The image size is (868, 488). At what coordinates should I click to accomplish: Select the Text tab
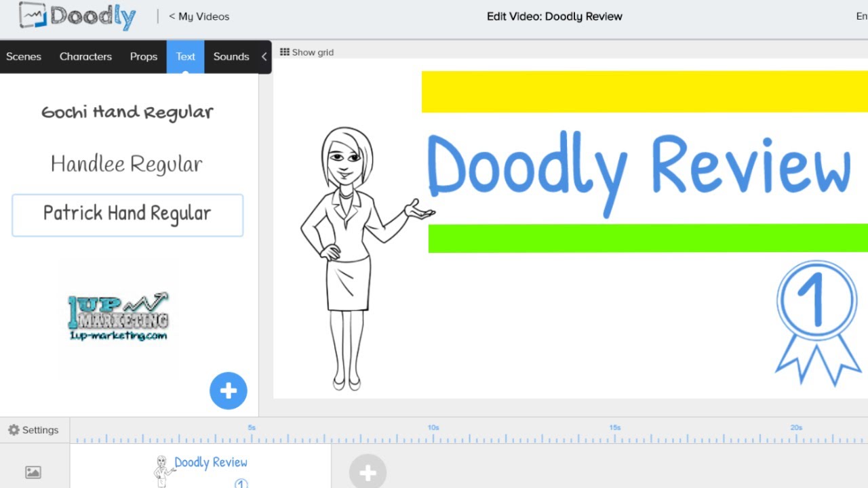186,56
